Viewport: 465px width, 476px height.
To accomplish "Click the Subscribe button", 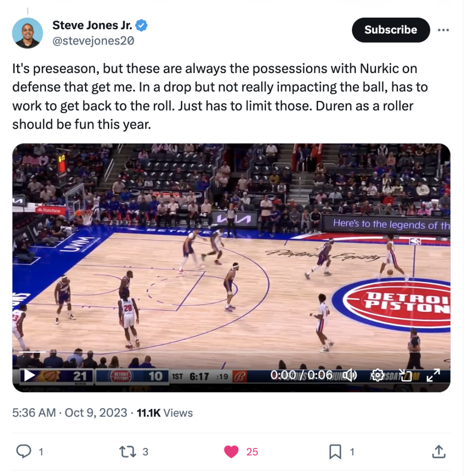I will (391, 30).
